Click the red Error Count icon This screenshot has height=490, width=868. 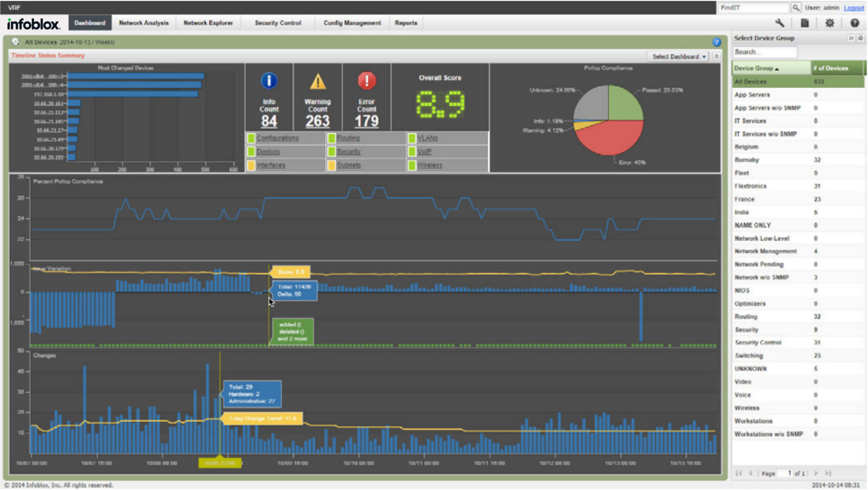(x=366, y=81)
